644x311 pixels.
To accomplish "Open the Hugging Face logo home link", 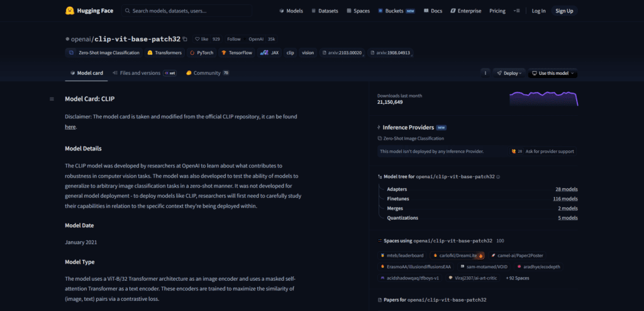I will (x=89, y=11).
